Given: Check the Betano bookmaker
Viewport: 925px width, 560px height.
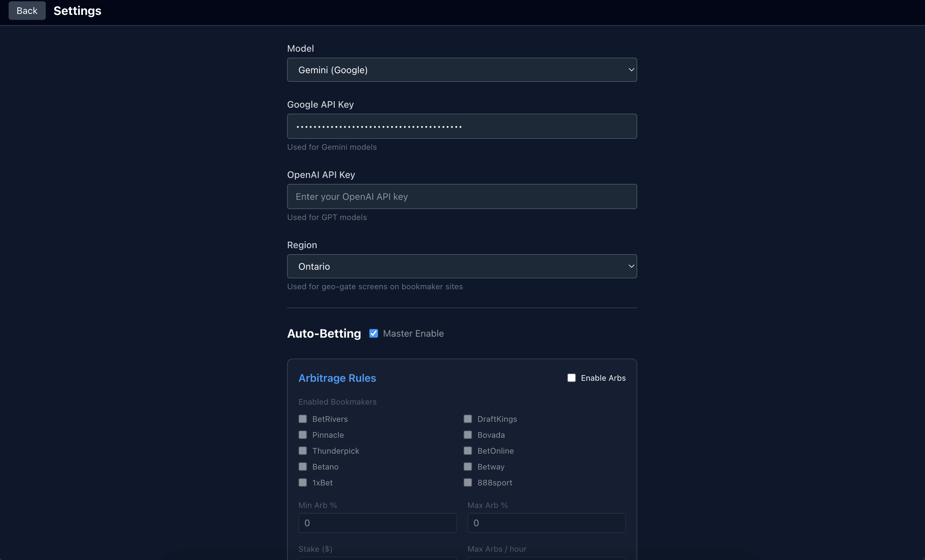Looking at the screenshot, I should click(x=303, y=467).
